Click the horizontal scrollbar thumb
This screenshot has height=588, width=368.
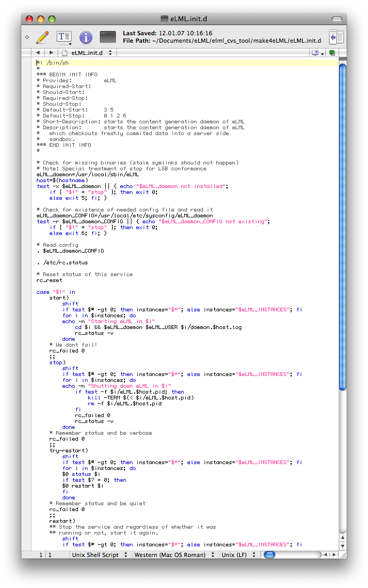[x=270, y=555]
